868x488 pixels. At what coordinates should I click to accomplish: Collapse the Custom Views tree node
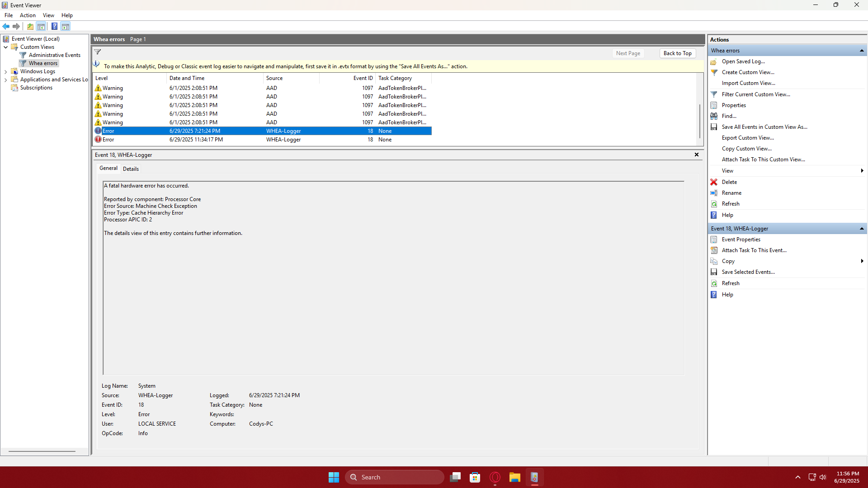pyautogui.click(x=5, y=47)
